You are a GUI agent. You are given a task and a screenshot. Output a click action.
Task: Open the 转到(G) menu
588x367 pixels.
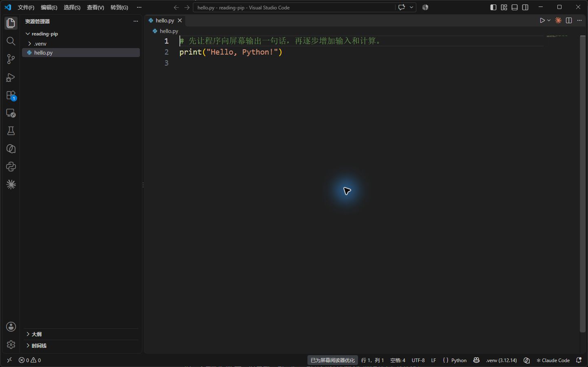pos(119,7)
